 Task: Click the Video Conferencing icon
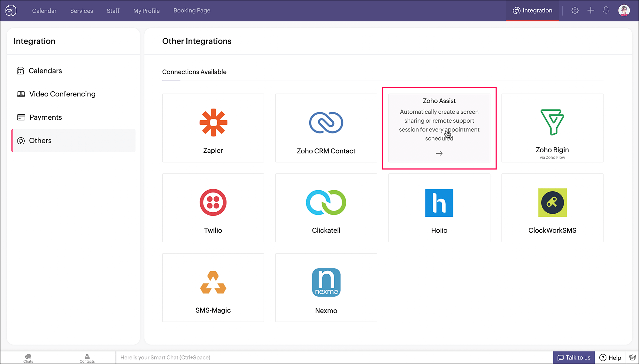click(x=21, y=94)
